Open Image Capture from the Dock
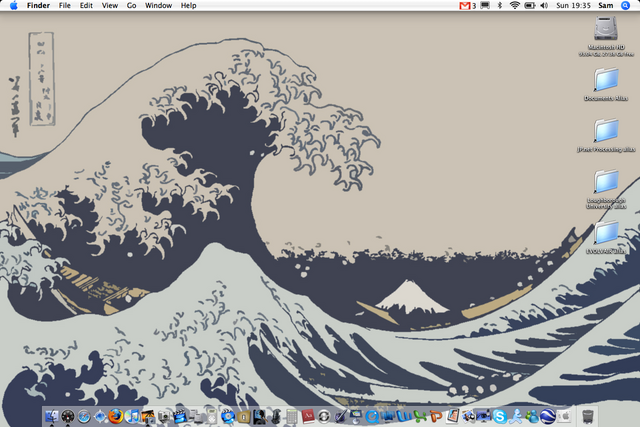This screenshot has width=640, height=427. pyautogui.click(x=164, y=416)
